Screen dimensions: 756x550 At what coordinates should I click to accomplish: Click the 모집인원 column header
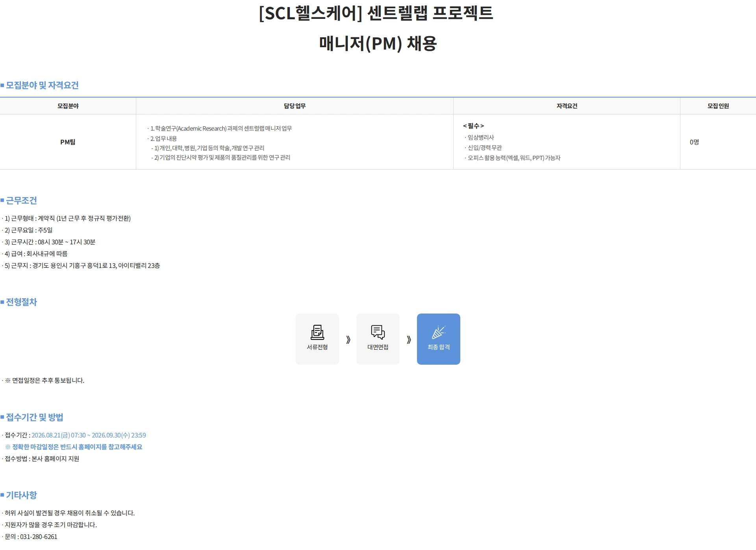pos(718,106)
